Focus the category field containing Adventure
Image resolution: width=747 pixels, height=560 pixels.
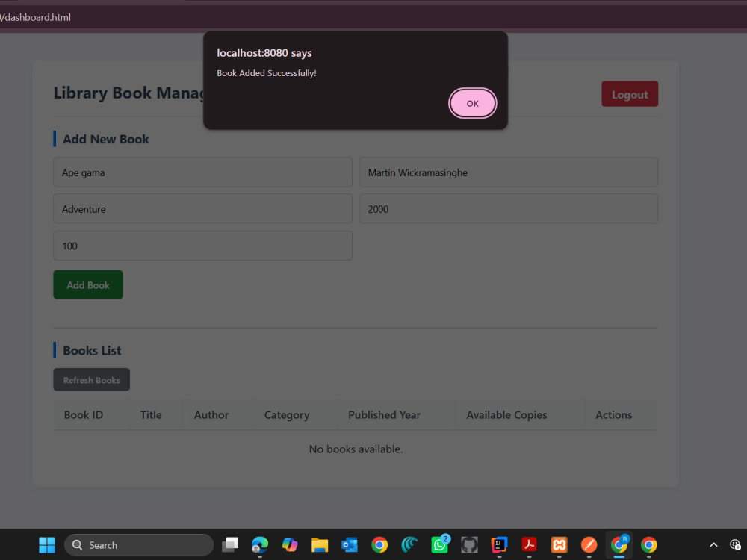[203, 208]
